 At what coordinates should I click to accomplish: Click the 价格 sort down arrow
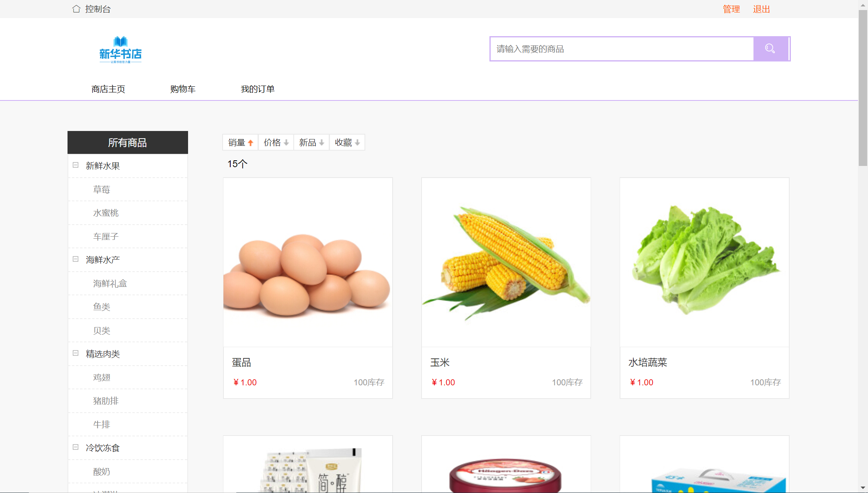[x=286, y=143]
